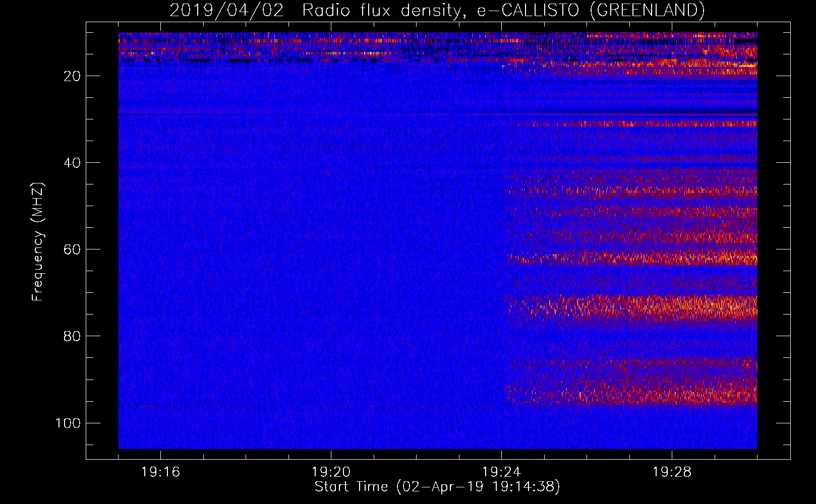Click the "20" frequency tick label
Viewport: 816px width, 504px height.
click(x=72, y=76)
